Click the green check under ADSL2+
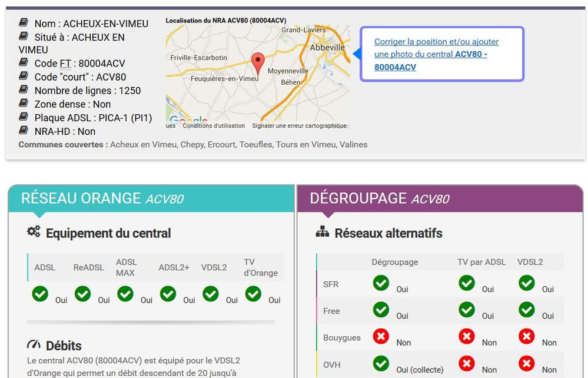 click(x=168, y=294)
